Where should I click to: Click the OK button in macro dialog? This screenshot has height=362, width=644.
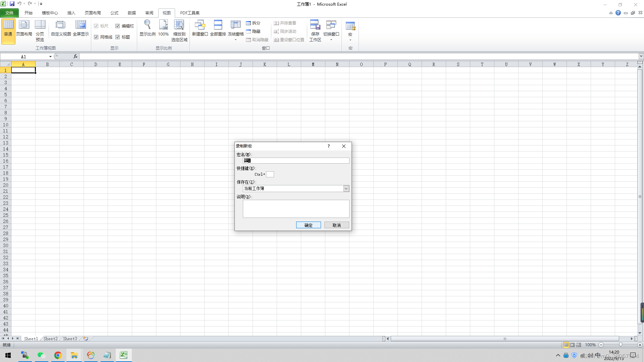click(x=308, y=225)
